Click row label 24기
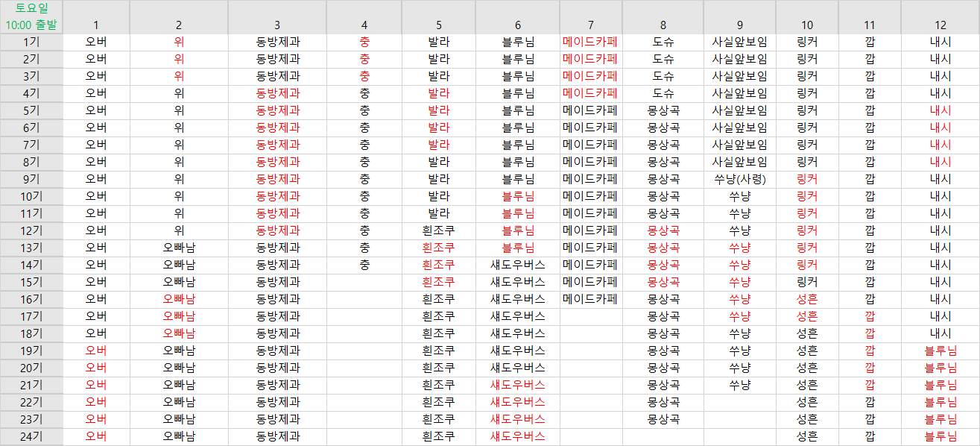980x446 pixels. 31,436
